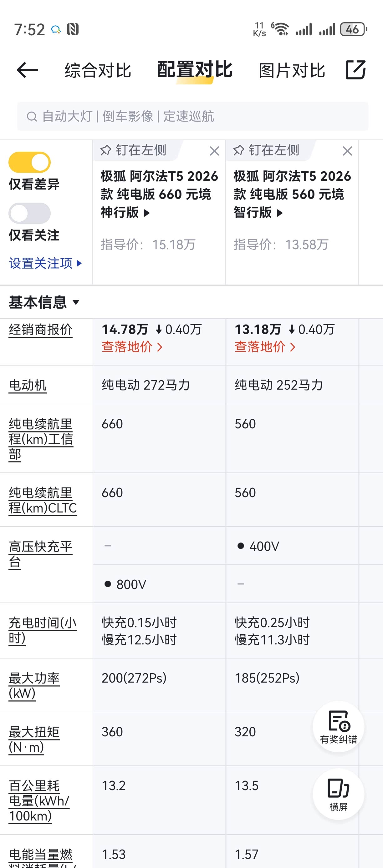Enable the 仅看关注 switch
The image size is (383, 868).
click(30, 213)
